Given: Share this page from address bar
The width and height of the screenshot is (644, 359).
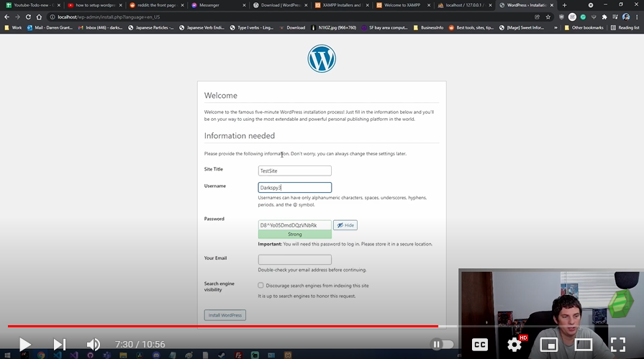Looking at the screenshot, I should click(x=537, y=17).
